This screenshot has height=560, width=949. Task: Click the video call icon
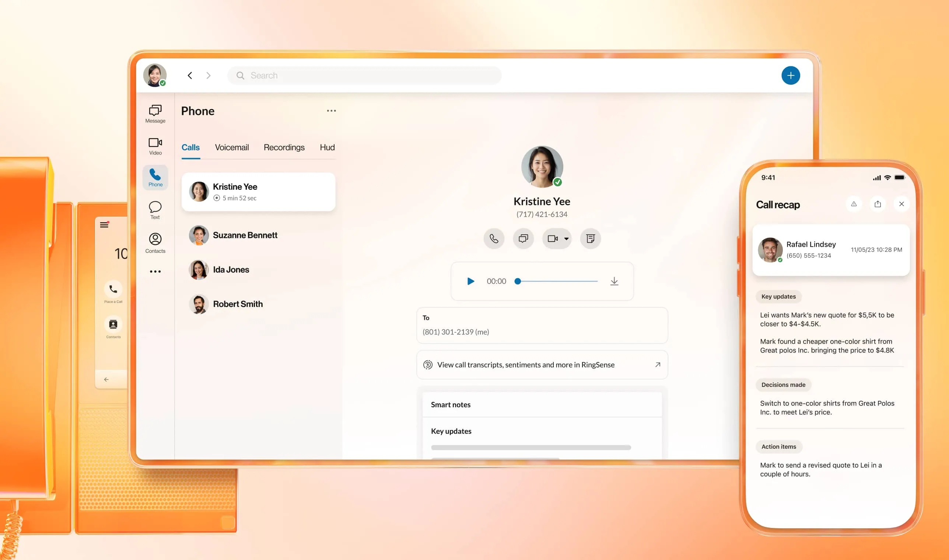(553, 238)
